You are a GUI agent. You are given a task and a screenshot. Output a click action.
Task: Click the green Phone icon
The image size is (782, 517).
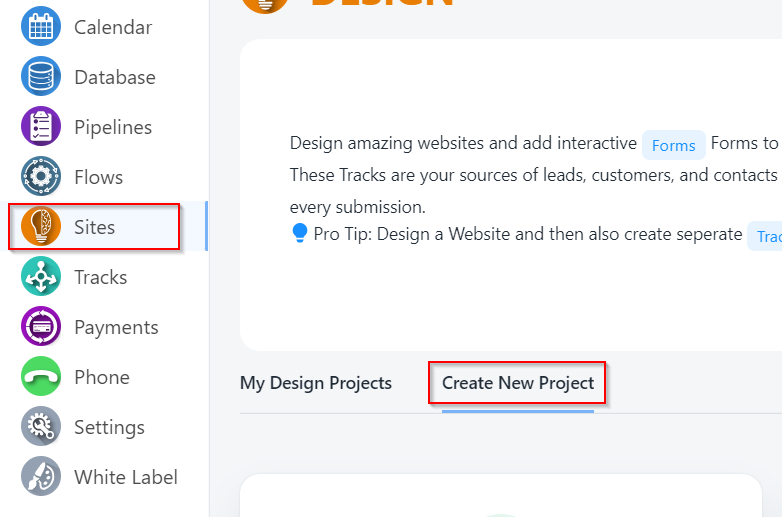coord(41,377)
